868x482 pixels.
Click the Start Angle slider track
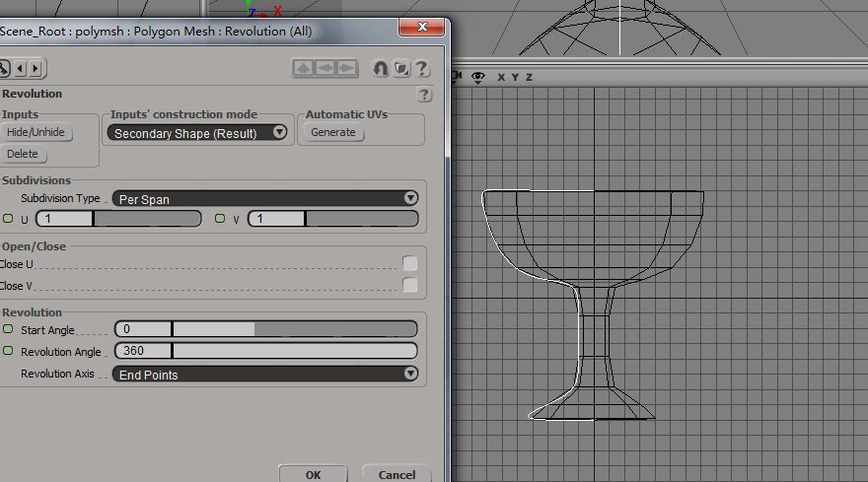(296, 329)
